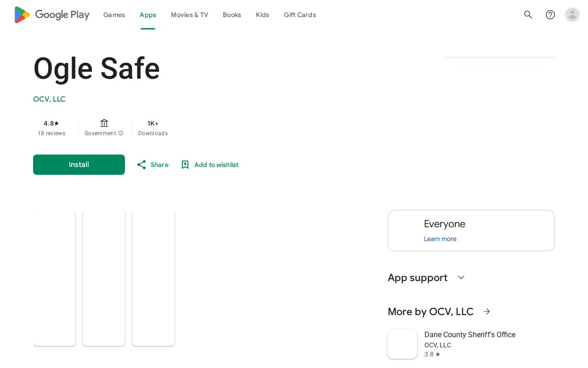
Task: Expand the App support section
Action: 461,277
